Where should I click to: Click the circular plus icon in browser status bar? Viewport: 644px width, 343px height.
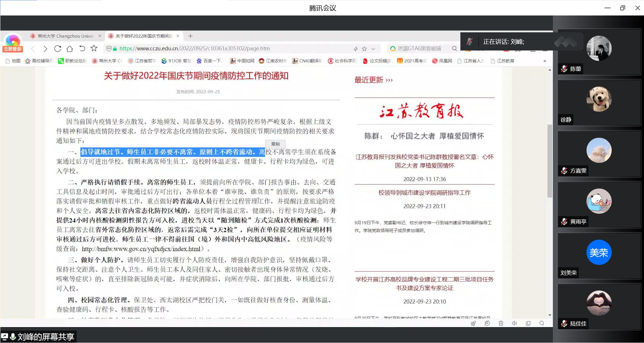click(487, 323)
